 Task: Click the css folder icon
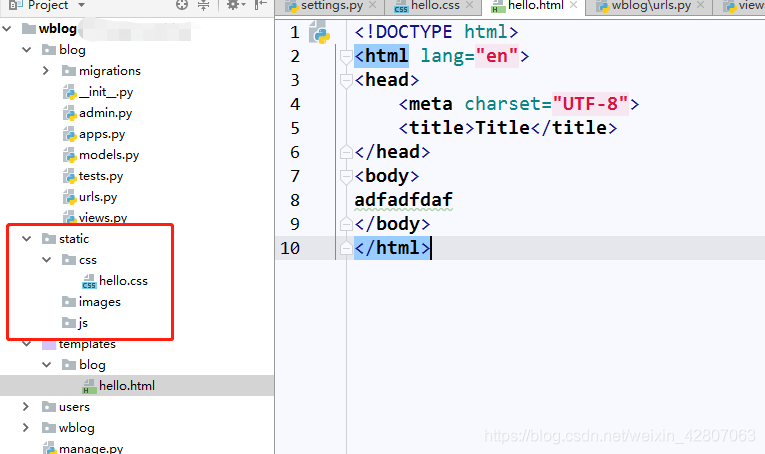(x=69, y=259)
